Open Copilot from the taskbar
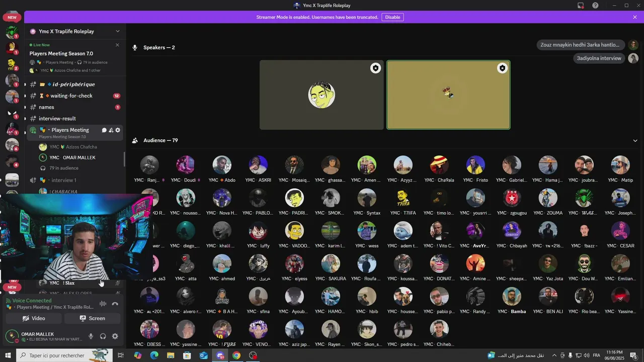Image resolution: width=644 pixels, height=362 pixels. [x=137, y=355]
